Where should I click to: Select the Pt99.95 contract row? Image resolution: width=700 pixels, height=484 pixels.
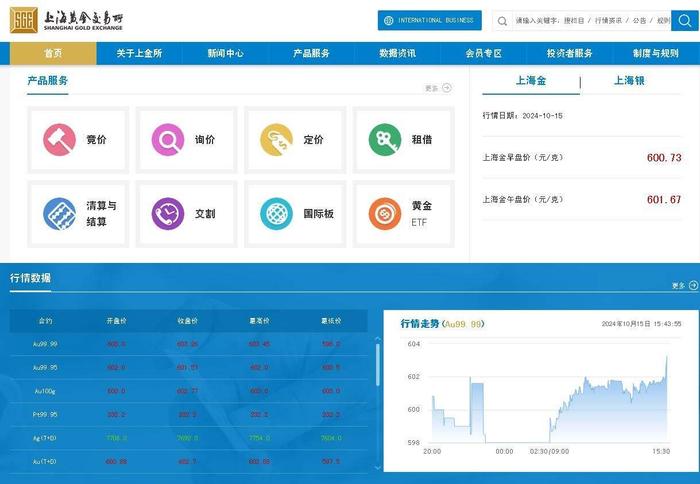[189, 414]
